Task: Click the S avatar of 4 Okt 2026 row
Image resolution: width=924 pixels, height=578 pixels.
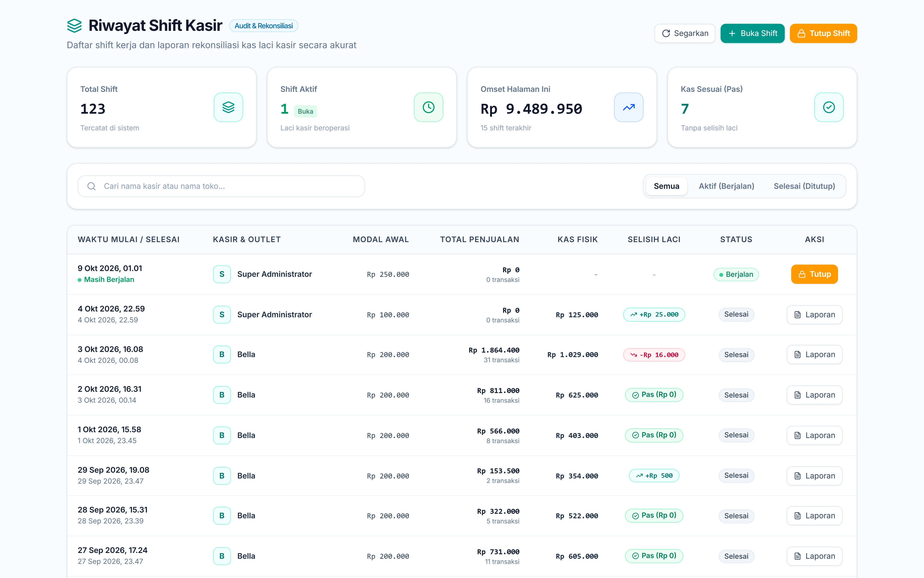Action: click(222, 315)
